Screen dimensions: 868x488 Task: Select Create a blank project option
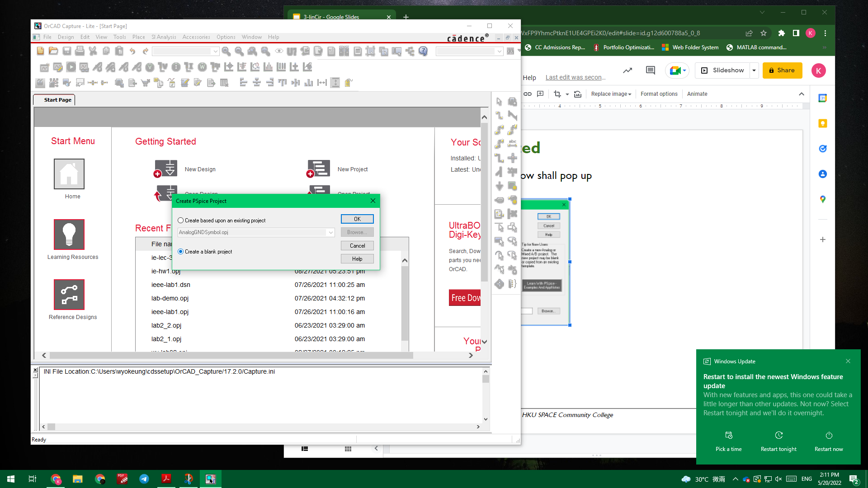181,252
